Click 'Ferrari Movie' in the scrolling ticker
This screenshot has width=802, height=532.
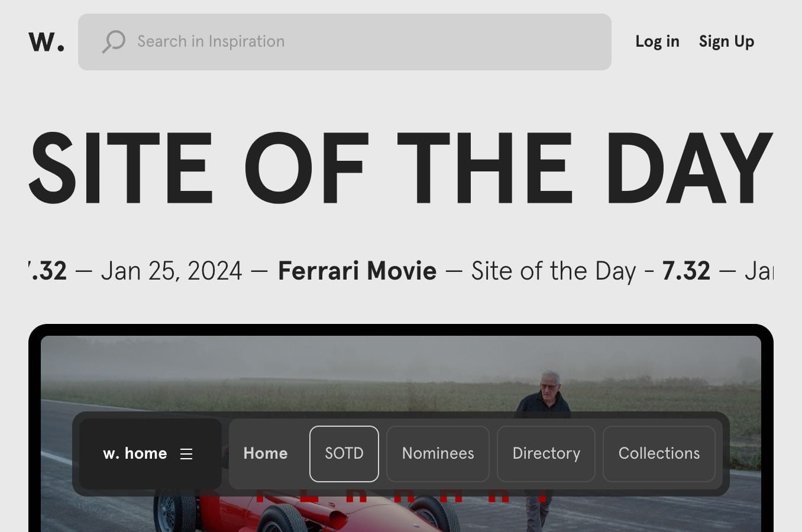coord(357,271)
